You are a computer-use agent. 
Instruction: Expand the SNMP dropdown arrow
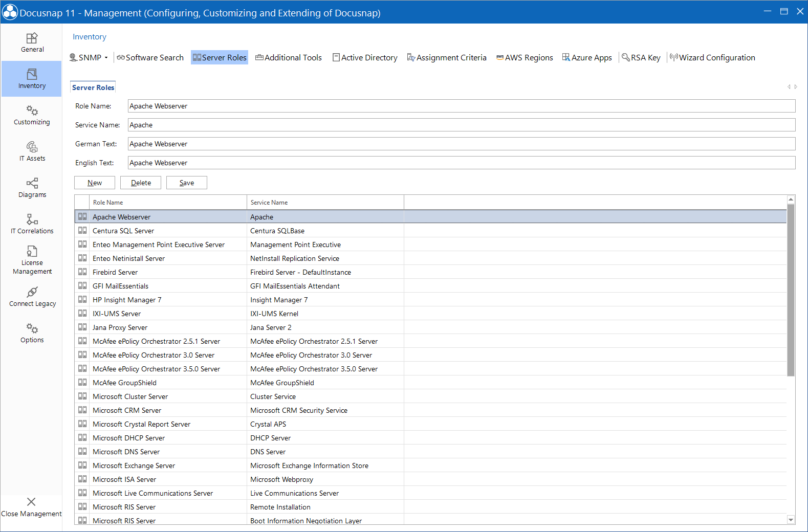pos(106,58)
